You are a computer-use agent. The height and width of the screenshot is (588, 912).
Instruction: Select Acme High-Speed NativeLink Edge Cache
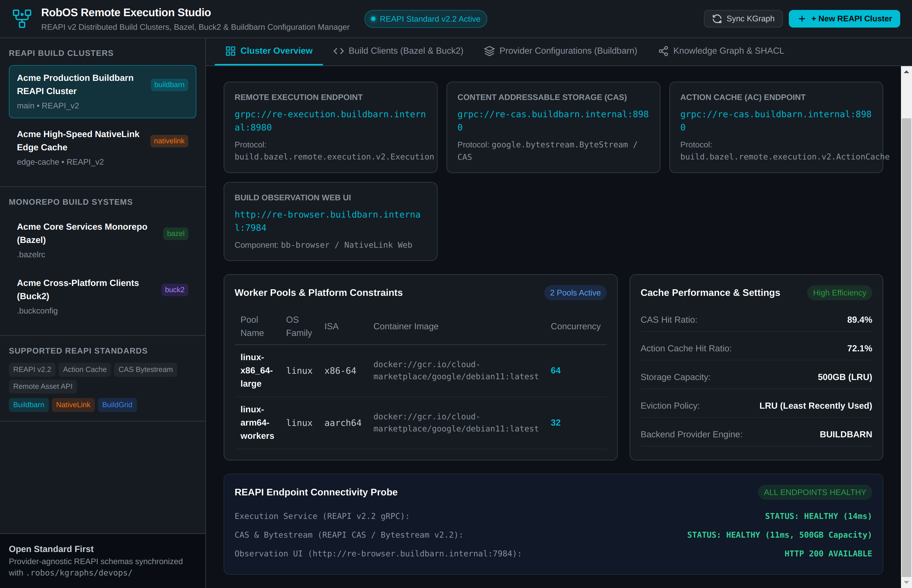(x=102, y=148)
